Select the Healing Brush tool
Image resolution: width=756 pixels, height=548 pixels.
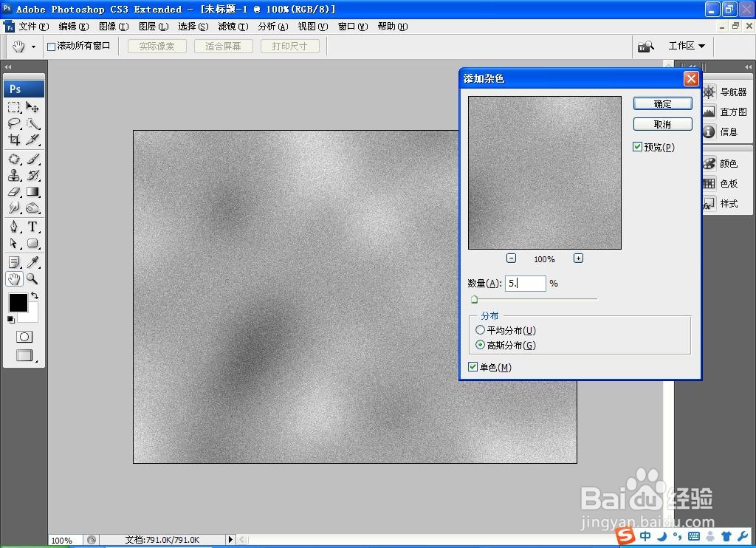click(14, 159)
